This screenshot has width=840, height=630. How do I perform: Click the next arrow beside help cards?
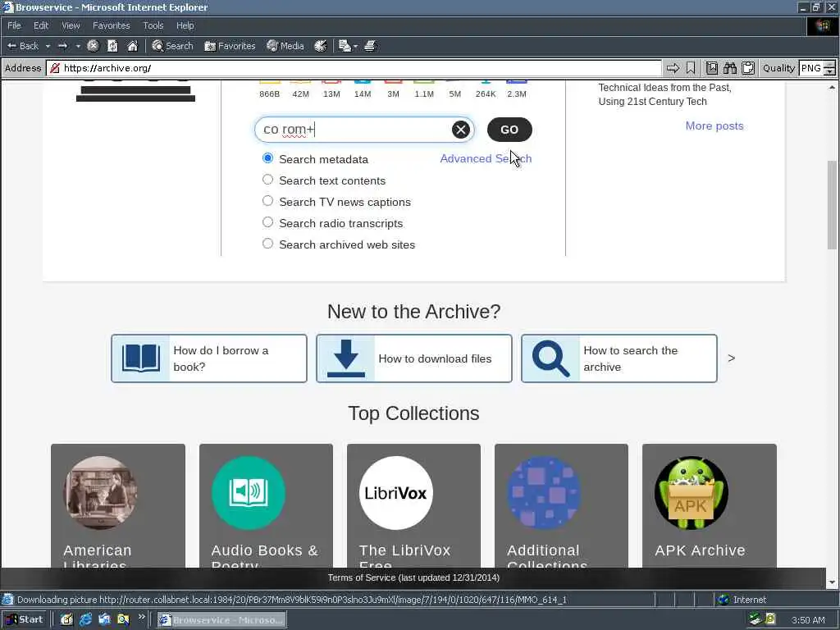pyautogui.click(x=731, y=358)
